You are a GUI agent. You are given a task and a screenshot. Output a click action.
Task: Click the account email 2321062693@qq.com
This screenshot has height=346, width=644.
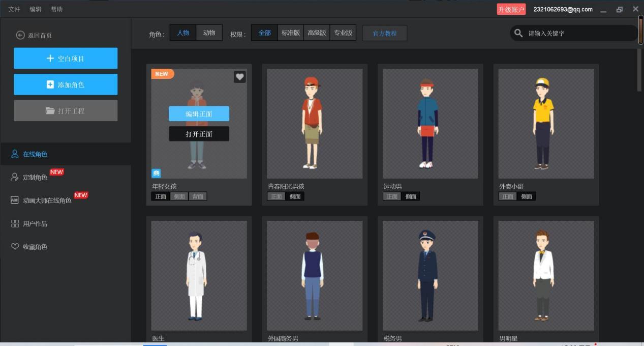[563, 9]
